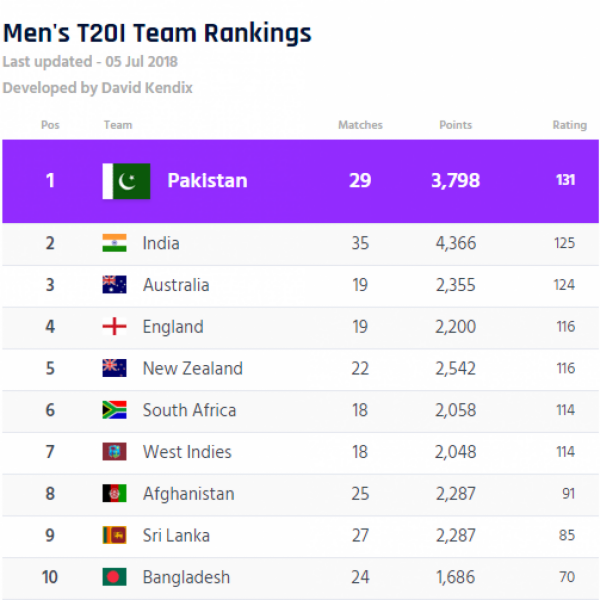
Task: Click the Afghanistan flag icon
Action: pyautogui.click(x=114, y=494)
